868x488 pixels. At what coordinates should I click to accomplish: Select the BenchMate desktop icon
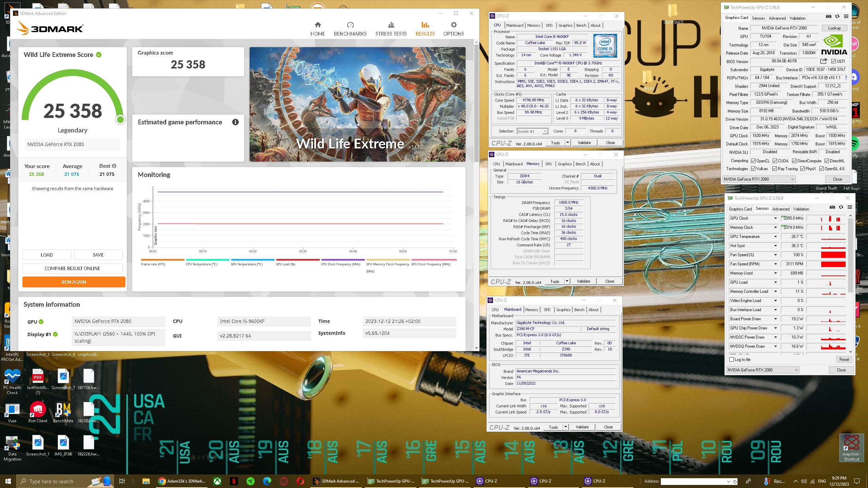click(x=63, y=412)
